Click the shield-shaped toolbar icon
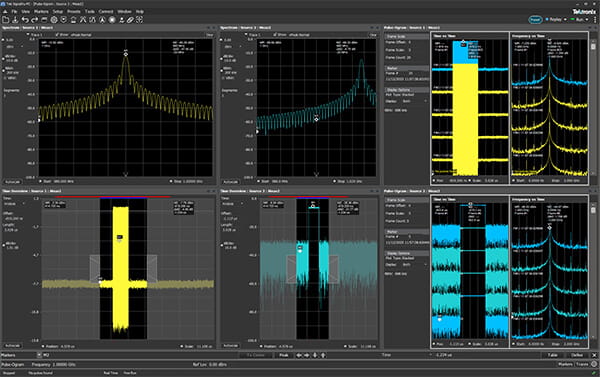Image resolution: width=600 pixels, height=377 pixels. coord(64,20)
